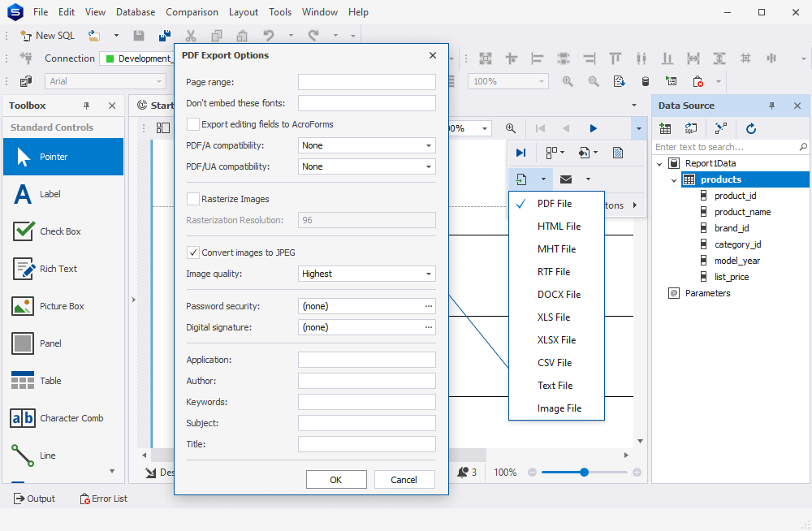The image size is (812, 531).
Task: Select the Label control
Action: tap(63, 194)
